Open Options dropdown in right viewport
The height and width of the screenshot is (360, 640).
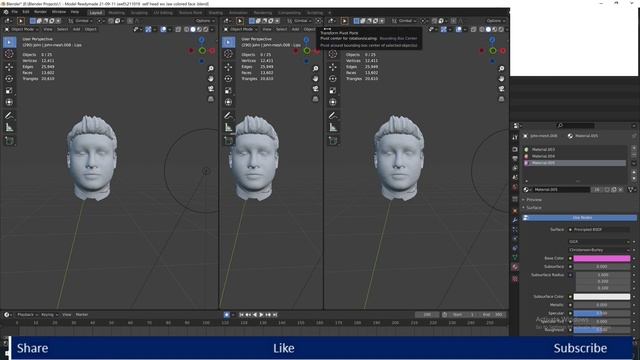pyautogui.click(x=496, y=21)
